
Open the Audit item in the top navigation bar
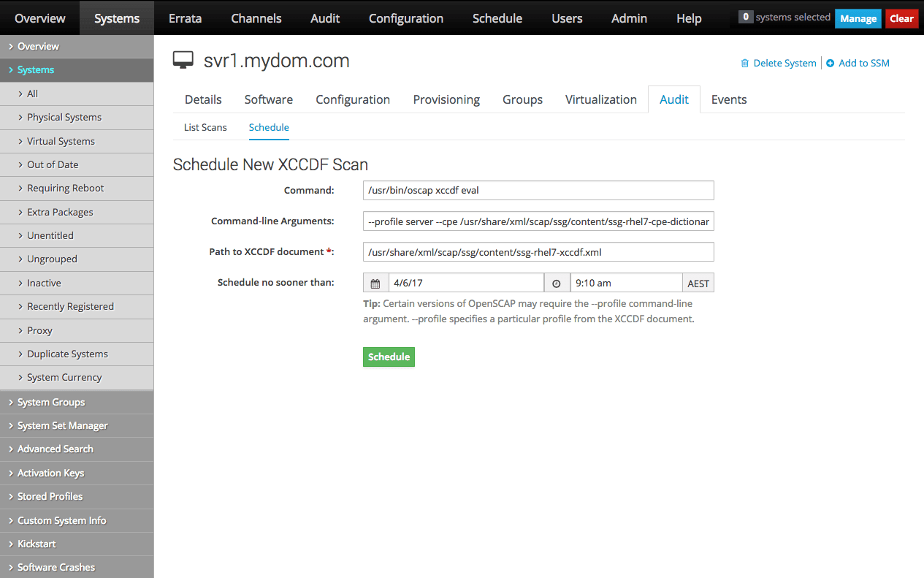point(325,18)
